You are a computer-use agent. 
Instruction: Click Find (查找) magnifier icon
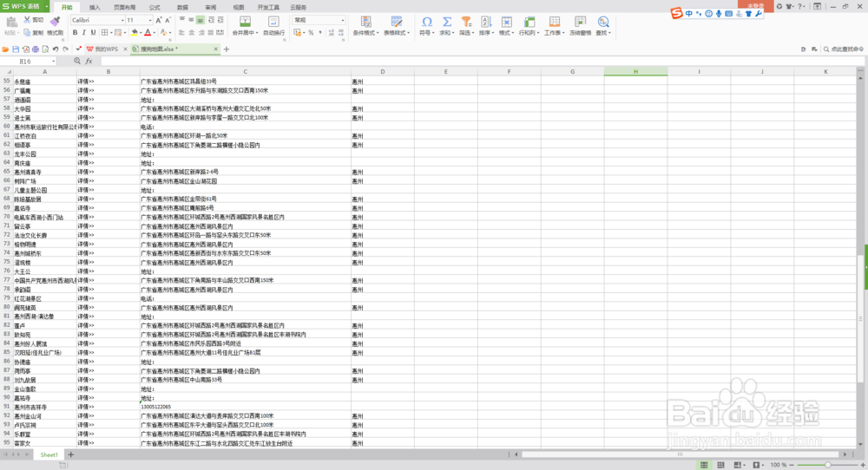603,22
